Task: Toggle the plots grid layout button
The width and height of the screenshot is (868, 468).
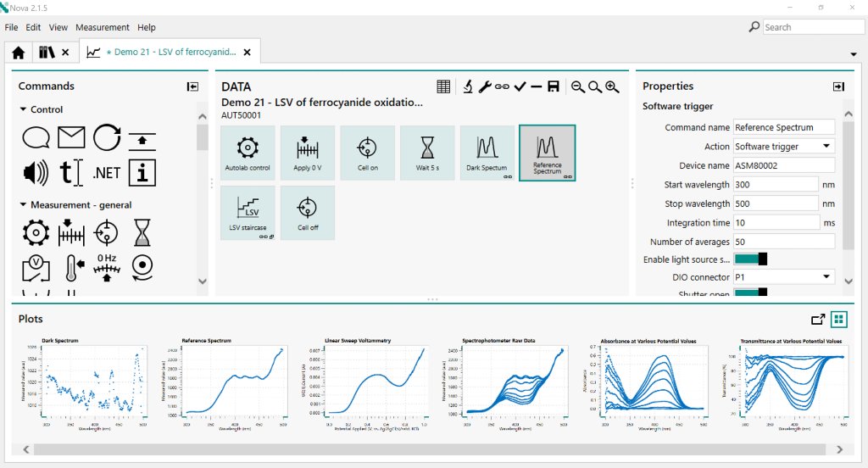Action: pyautogui.click(x=838, y=319)
